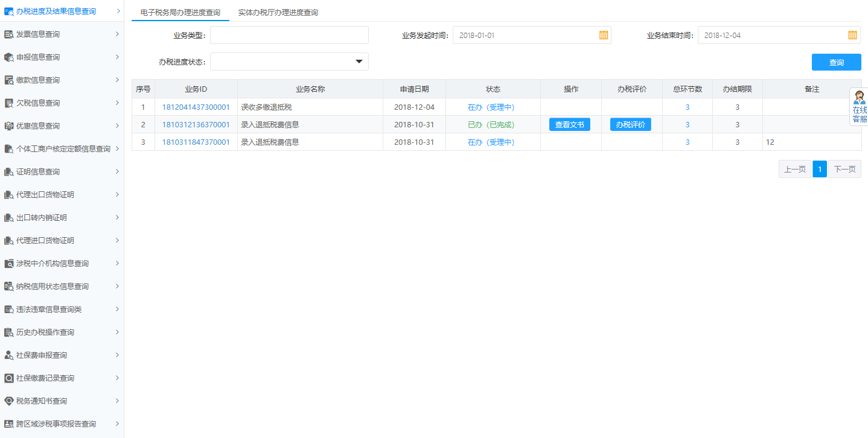Open the calendar for 业务发起时间
The height and width of the screenshot is (438, 868).
(x=603, y=34)
